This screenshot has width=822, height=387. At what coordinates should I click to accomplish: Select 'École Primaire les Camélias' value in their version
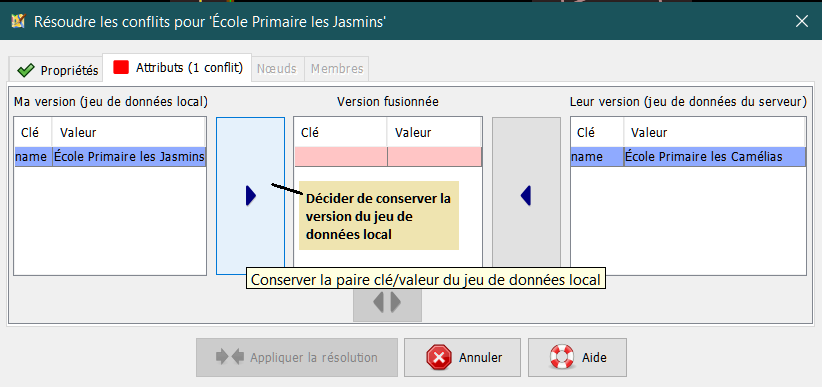pyautogui.click(x=715, y=157)
